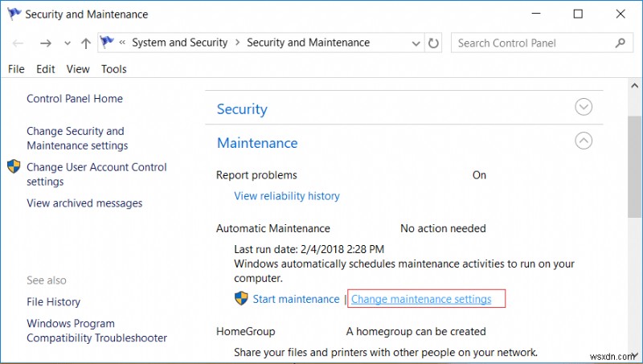Click the vertical scrollbar thumb

(635, 165)
